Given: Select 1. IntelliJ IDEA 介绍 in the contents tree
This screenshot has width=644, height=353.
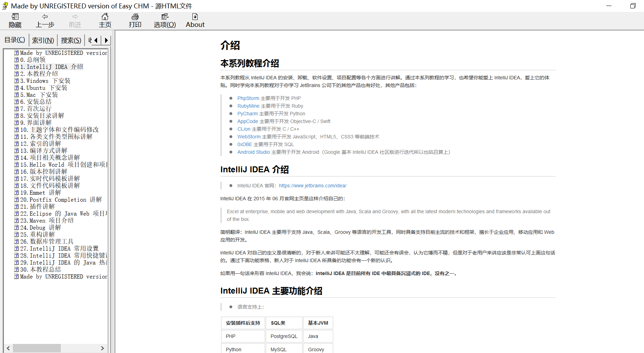Looking at the screenshot, I should coord(51,67).
